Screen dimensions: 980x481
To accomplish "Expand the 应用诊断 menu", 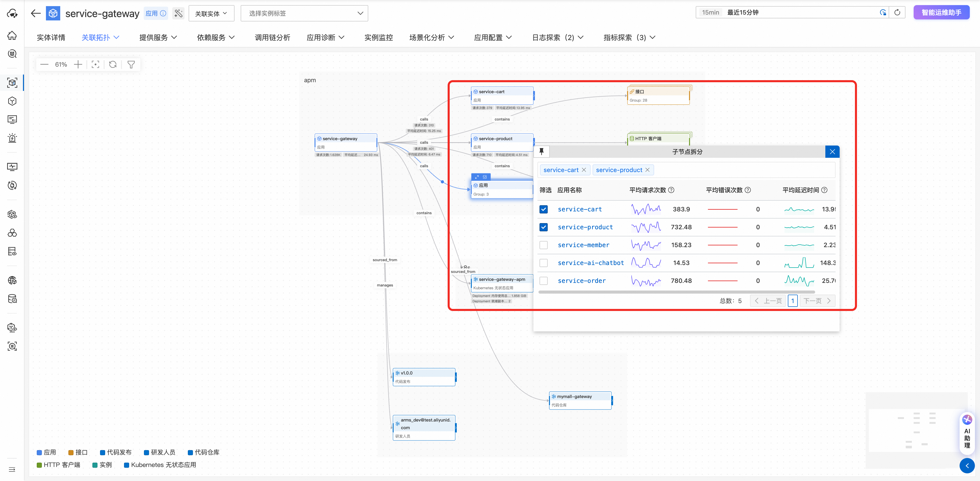I will coord(325,37).
